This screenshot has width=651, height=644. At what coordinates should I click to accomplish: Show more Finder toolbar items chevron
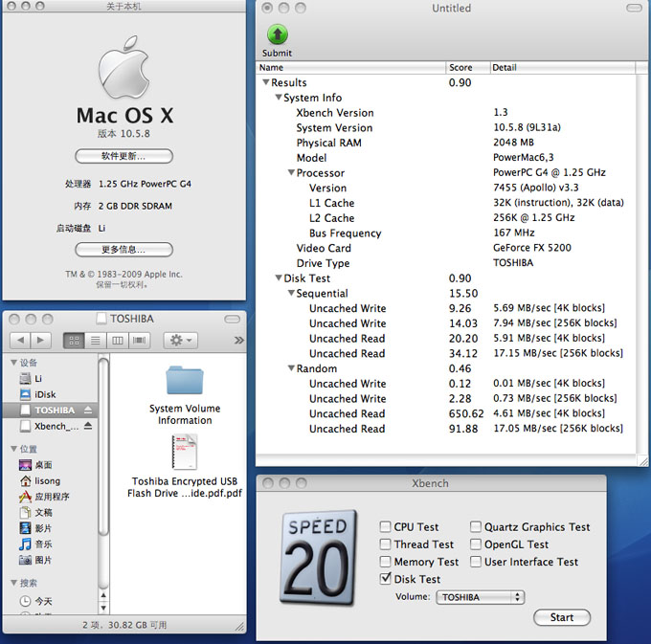[x=238, y=341]
